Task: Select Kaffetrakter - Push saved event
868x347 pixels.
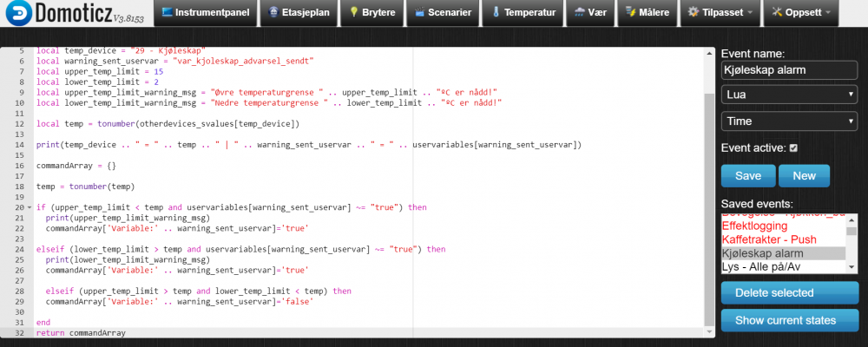Action: tap(772, 239)
